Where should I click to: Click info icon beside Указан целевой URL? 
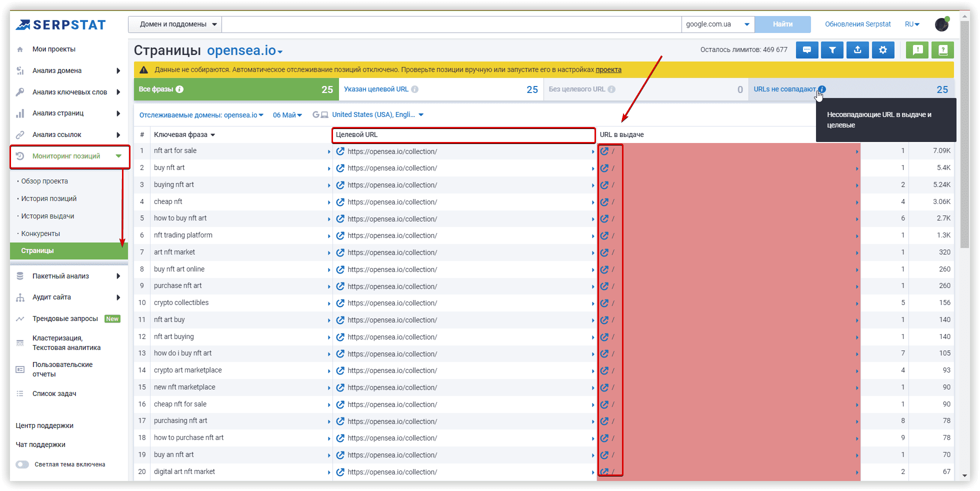click(414, 89)
